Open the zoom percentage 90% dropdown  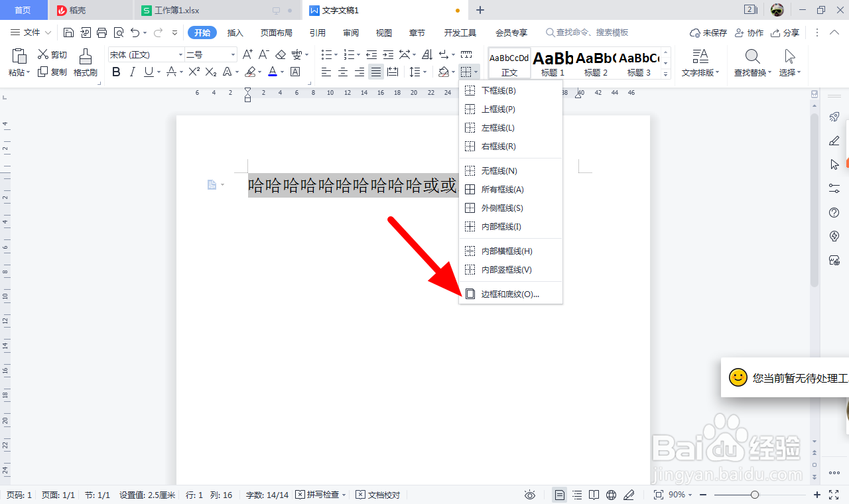pos(681,495)
